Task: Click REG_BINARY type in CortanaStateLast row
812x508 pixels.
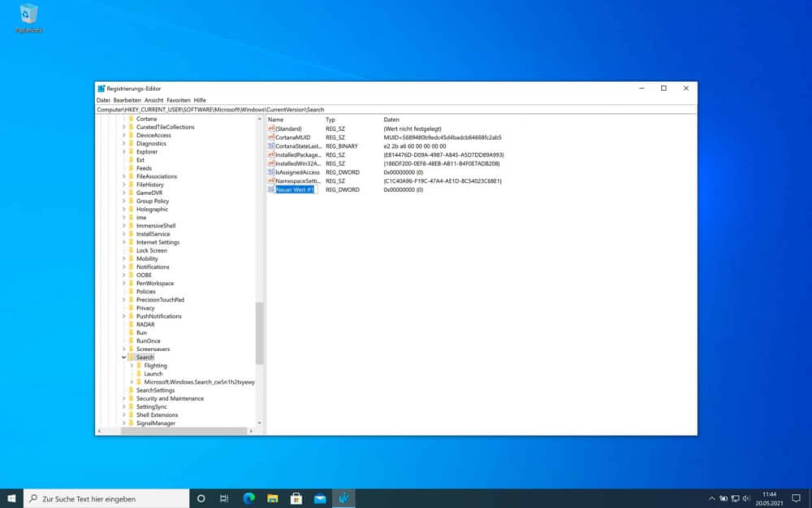Action: point(342,146)
